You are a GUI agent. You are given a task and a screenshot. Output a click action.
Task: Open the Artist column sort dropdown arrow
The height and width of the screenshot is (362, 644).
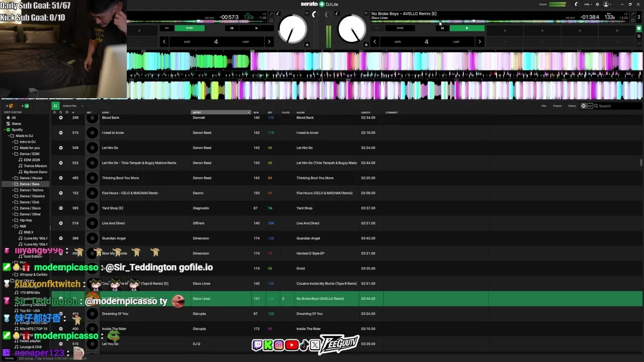tap(249, 113)
